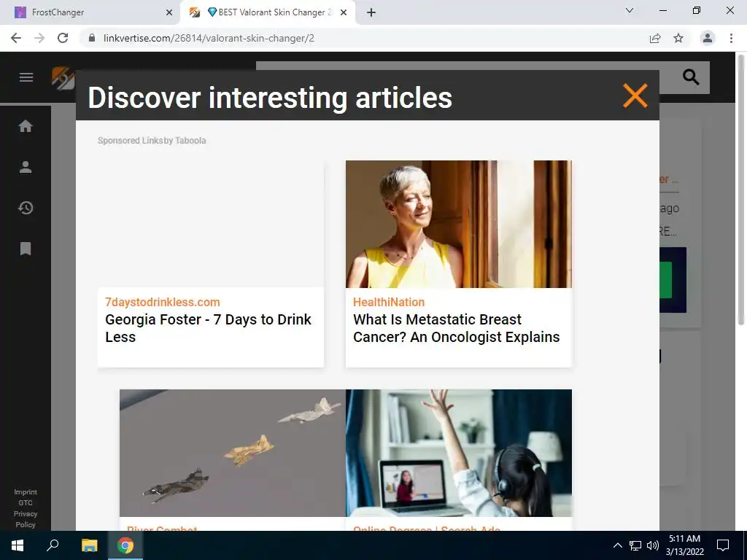Open the Windows Start menu
Viewport: 747px width, 560px height.
[x=18, y=545]
